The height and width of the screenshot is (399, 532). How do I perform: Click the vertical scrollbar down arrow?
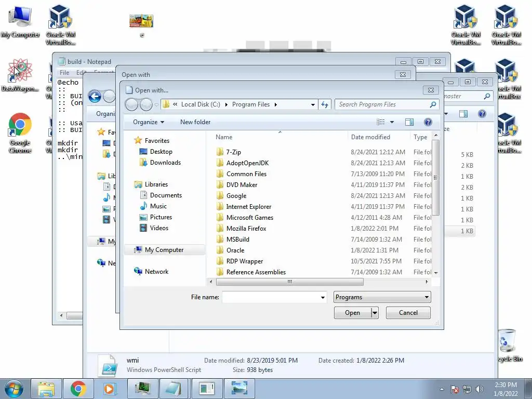pyautogui.click(x=436, y=273)
